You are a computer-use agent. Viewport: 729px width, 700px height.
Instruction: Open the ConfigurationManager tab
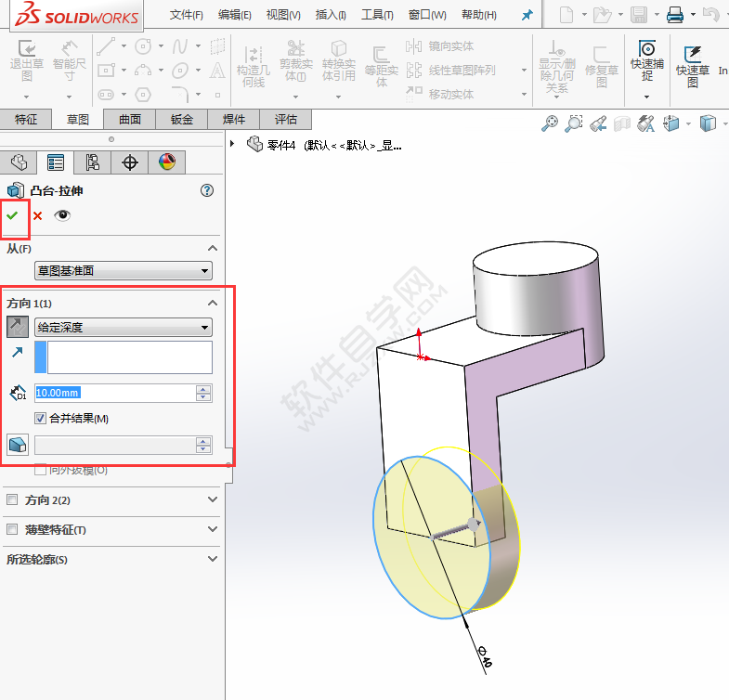click(x=93, y=162)
